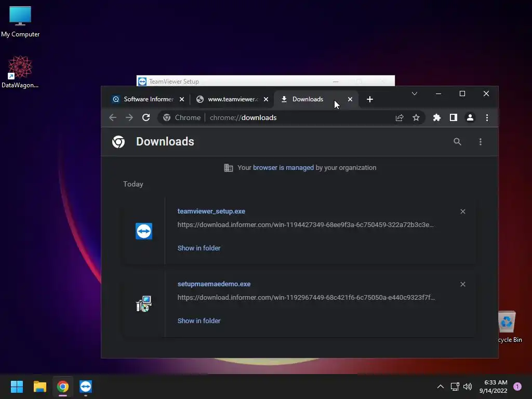Search downloads with the magnifier icon
532x399 pixels.
coord(457,141)
